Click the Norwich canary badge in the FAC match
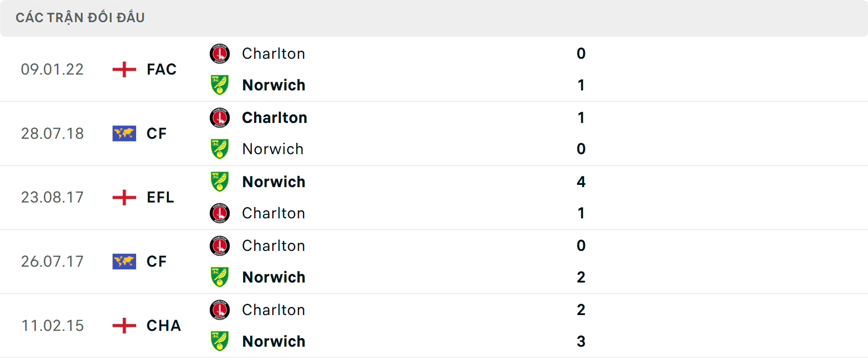The height and width of the screenshot is (358, 868). [220, 85]
